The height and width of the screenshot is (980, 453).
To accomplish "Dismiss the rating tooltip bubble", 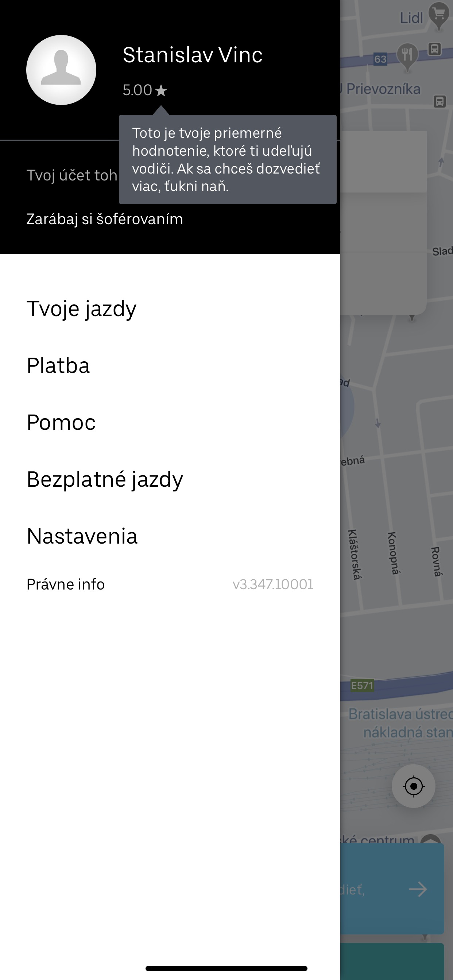I will click(228, 159).
